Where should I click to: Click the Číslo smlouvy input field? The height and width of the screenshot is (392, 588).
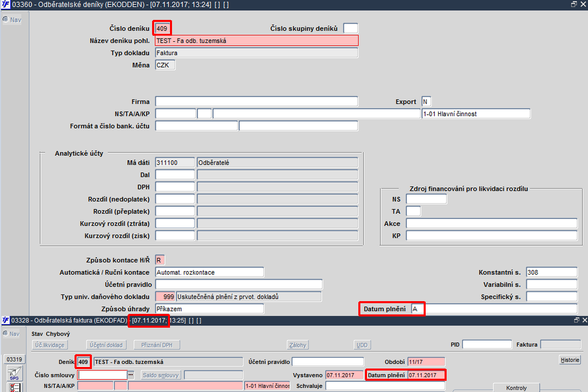click(103, 375)
